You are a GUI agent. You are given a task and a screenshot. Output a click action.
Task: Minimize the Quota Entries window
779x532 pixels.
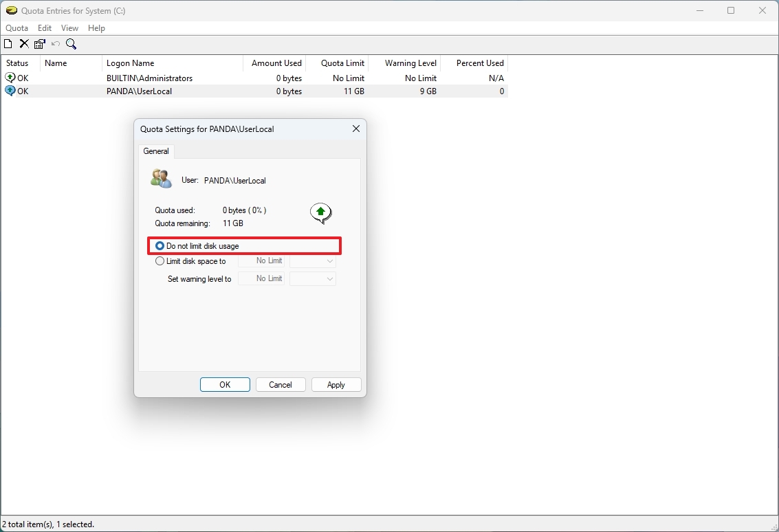click(x=700, y=10)
